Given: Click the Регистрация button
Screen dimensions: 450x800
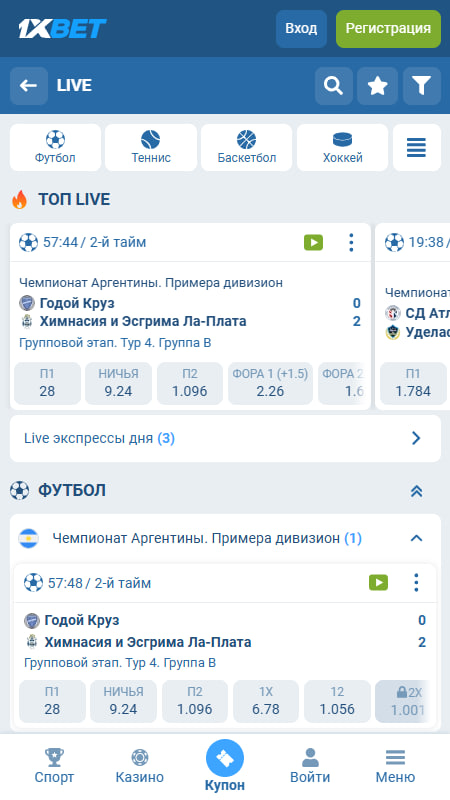Looking at the screenshot, I should 388,29.
